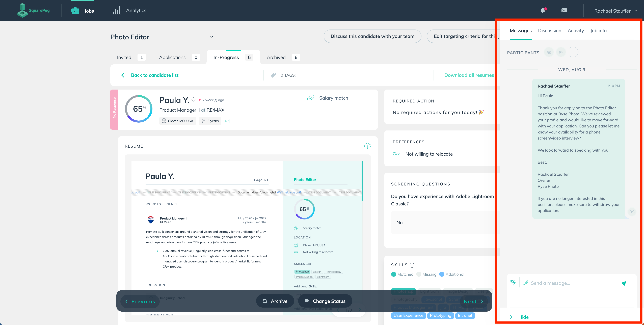Click Discuss this candidate with your team

[372, 36]
